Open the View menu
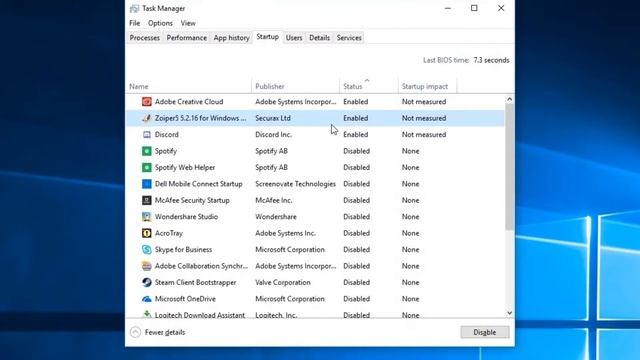The height and width of the screenshot is (360, 640). (x=188, y=23)
